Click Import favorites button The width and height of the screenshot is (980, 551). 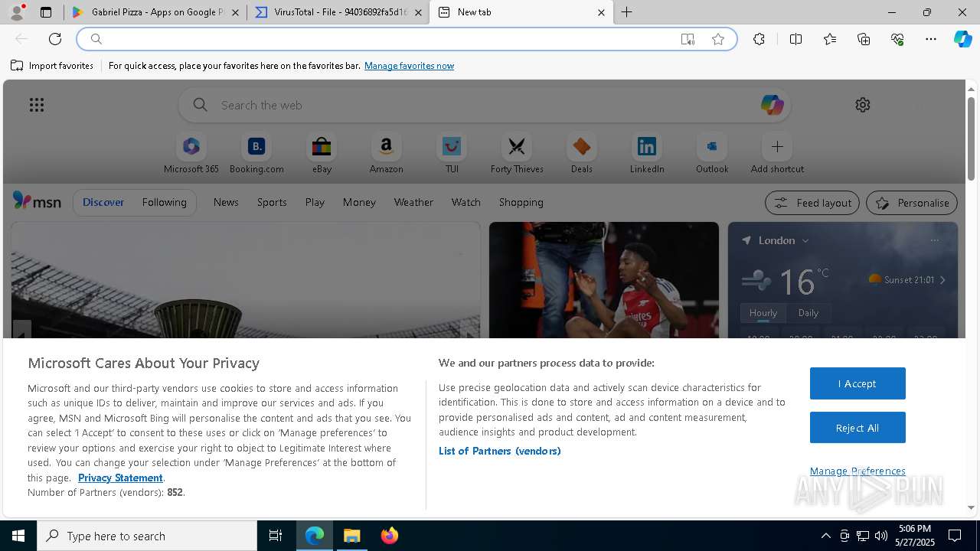tap(52, 66)
